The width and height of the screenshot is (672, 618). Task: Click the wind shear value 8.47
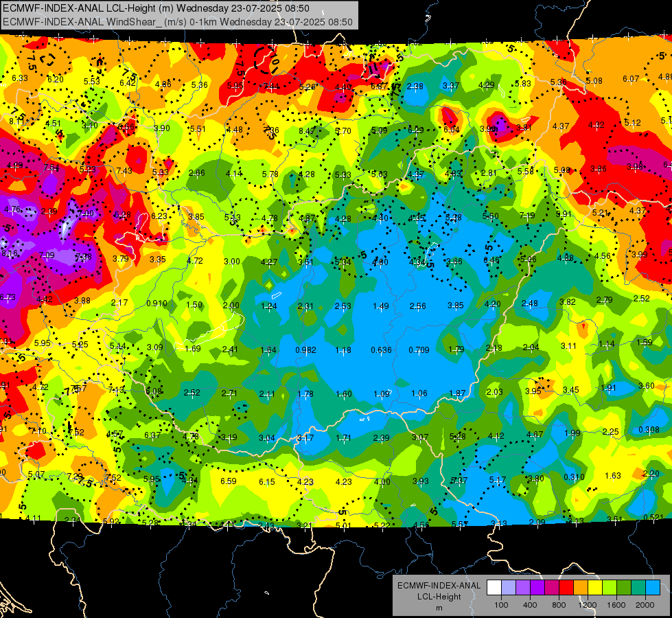coord(307,130)
